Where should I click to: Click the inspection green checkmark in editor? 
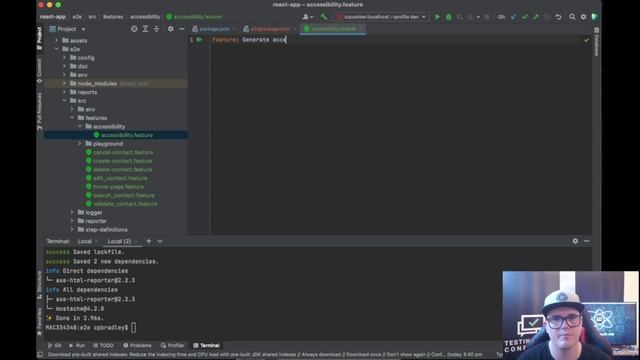[x=587, y=40]
